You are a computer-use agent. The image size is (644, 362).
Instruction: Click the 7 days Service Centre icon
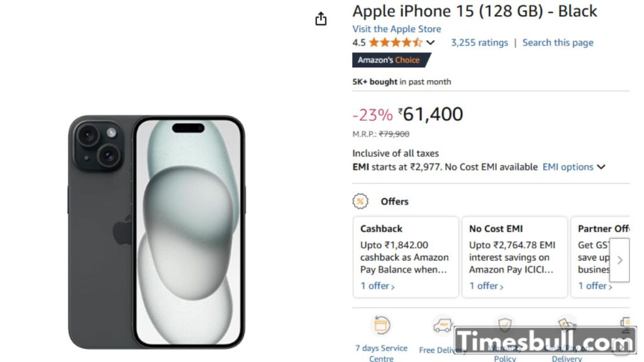381,325
